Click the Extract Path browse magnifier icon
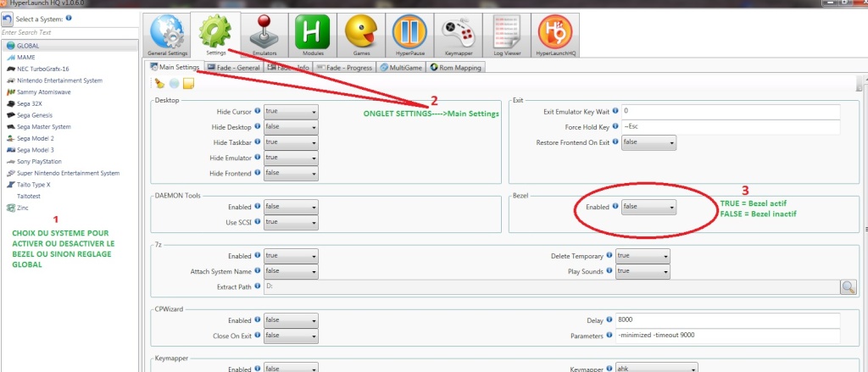 point(848,286)
